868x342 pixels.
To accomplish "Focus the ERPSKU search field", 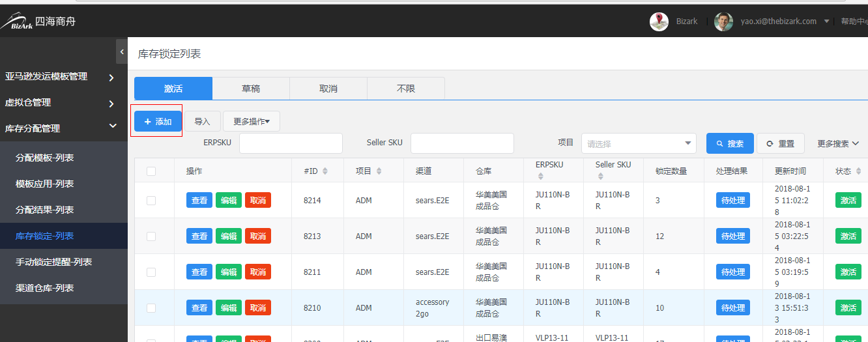I will click(291, 143).
